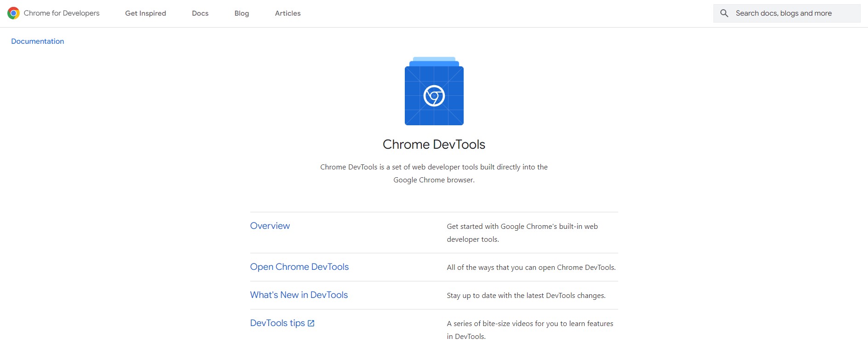Image resolution: width=868 pixels, height=350 pixels.
Task: Click the Chrome logo icon in header
Action: [x=13, y=13]
